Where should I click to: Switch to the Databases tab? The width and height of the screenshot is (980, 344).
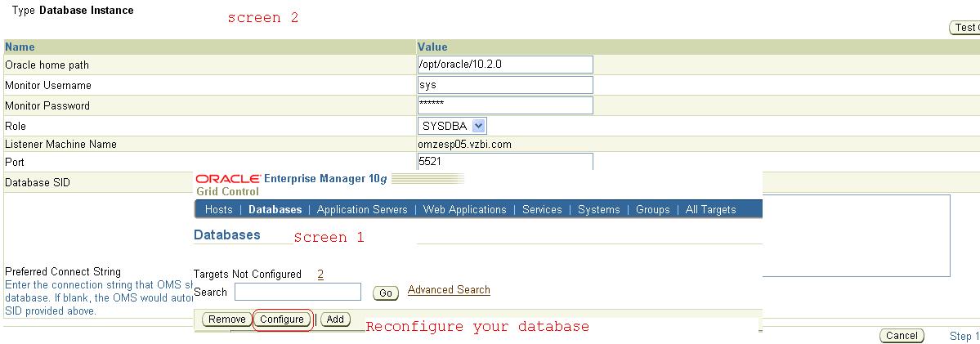tap(275, 210)
